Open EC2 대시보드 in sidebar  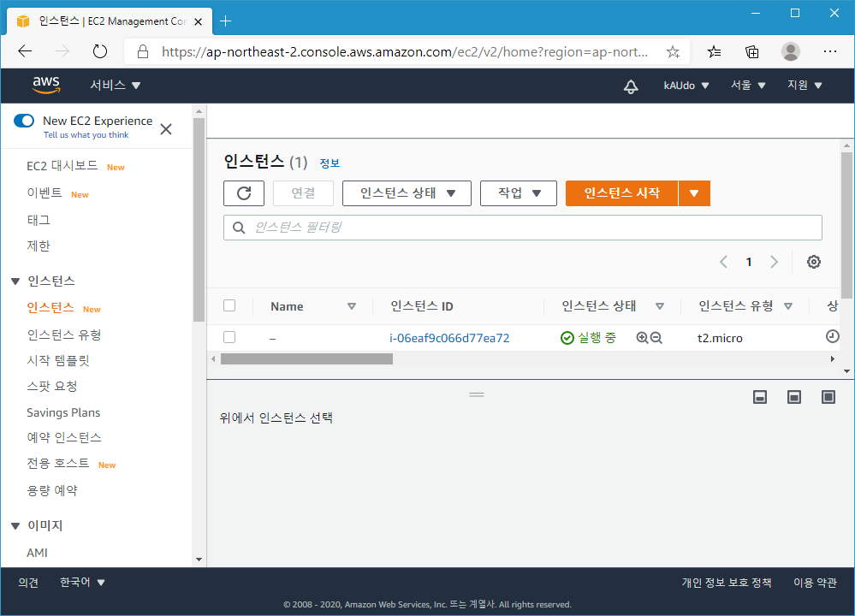62,166
